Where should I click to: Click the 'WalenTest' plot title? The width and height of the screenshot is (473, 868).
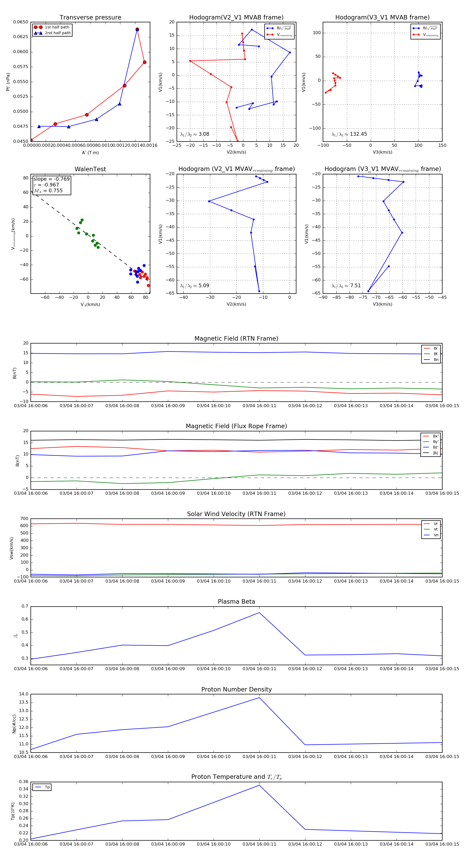(x=90, y=169)
